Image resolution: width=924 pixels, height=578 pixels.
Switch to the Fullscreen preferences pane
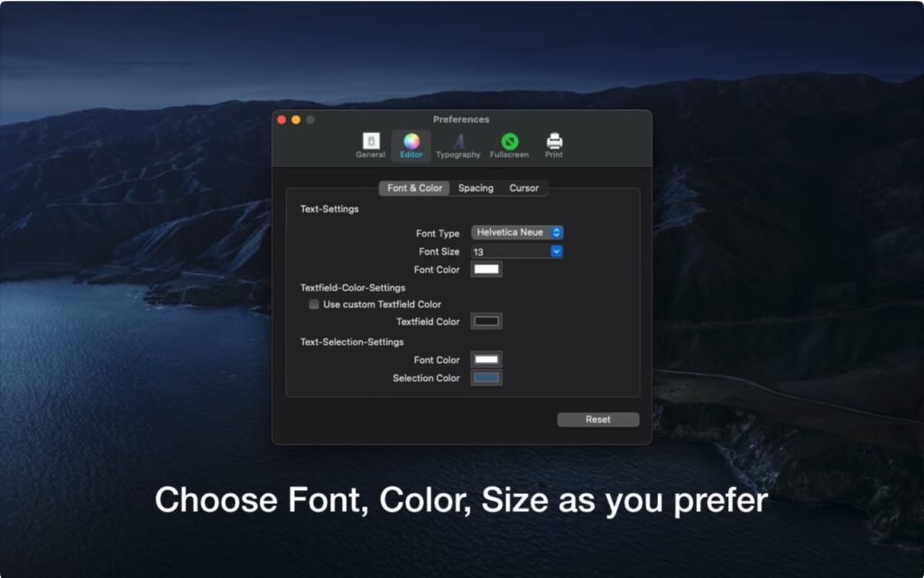[x=508, y=144]
